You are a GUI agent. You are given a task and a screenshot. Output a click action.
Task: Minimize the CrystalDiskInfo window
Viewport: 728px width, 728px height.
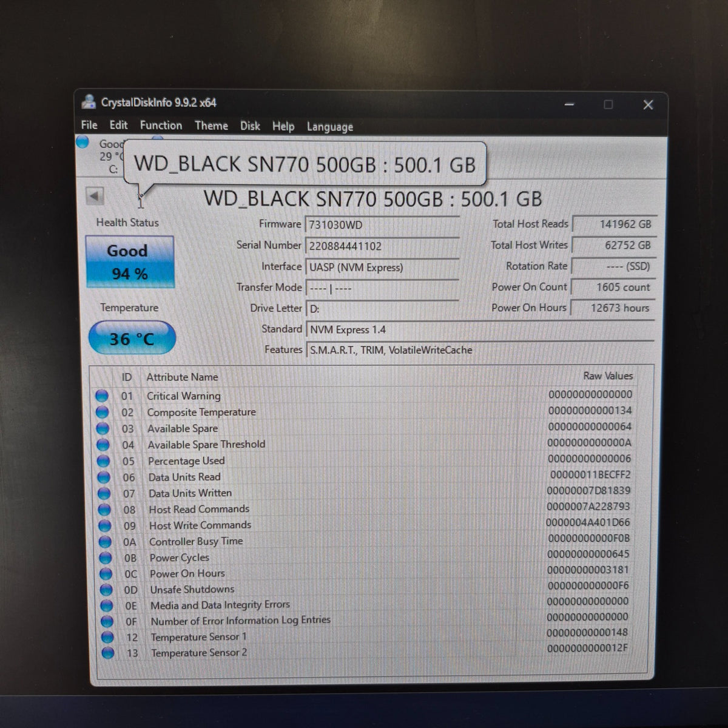click(569, 104)
